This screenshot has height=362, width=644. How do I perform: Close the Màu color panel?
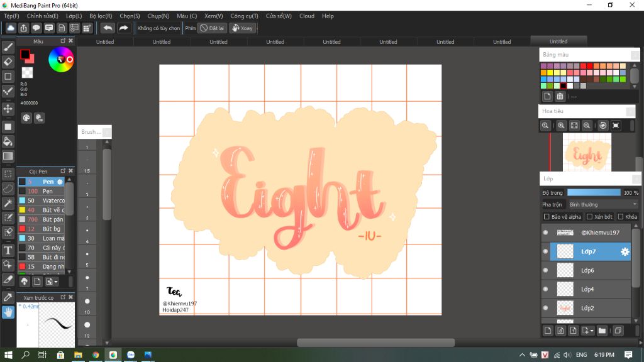pos(70,41)
